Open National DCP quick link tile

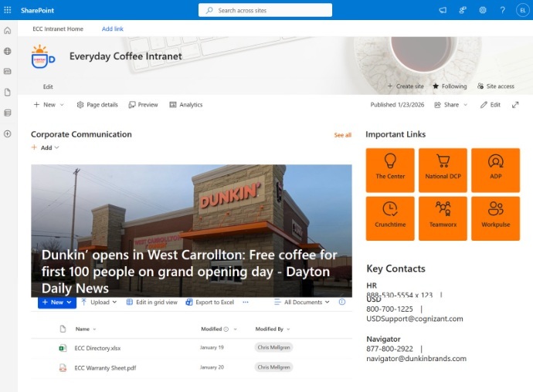click(x=443, y=171)
